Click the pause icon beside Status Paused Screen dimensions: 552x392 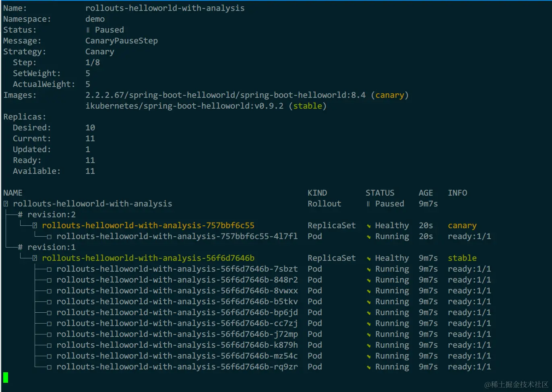pyautogui.click(x=88, y=30)
